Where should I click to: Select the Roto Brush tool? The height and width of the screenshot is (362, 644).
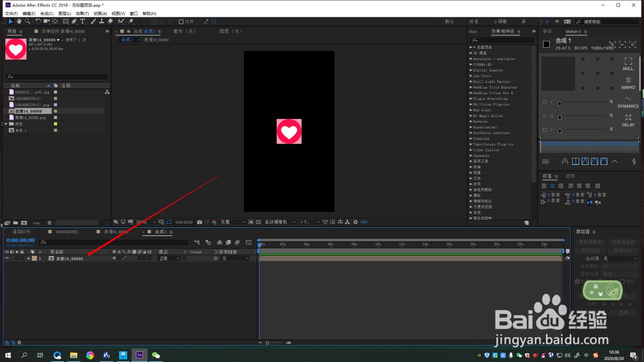pos(121,21)
